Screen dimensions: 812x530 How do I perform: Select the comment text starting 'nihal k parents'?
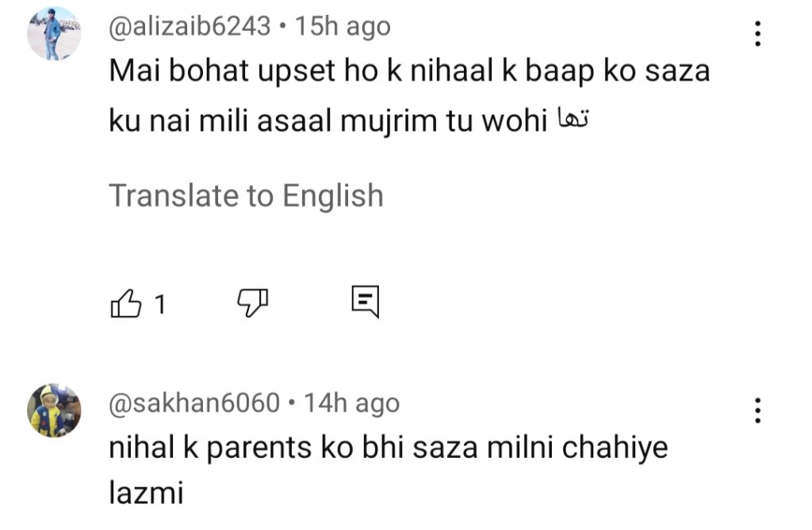pos(389,470)
